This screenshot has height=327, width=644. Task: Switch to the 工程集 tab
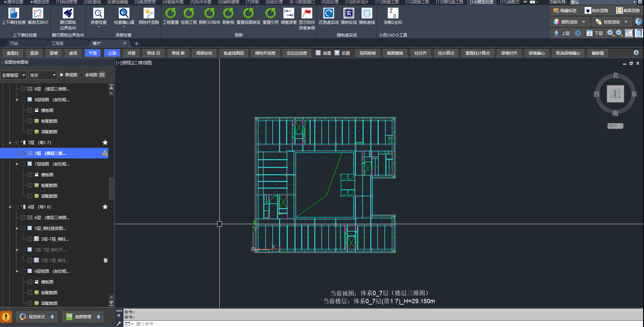(57, 44)
